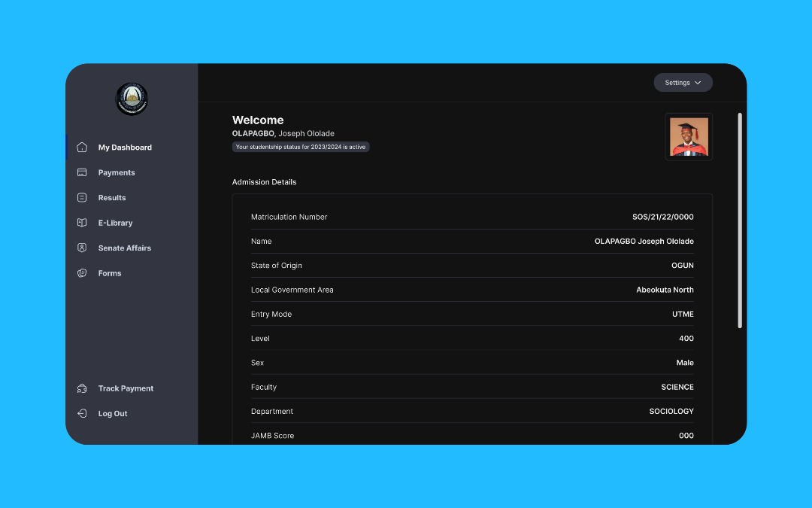Click the level value 400
The width and height of the screenshot is (812, 508).
(x=686, y=339)
